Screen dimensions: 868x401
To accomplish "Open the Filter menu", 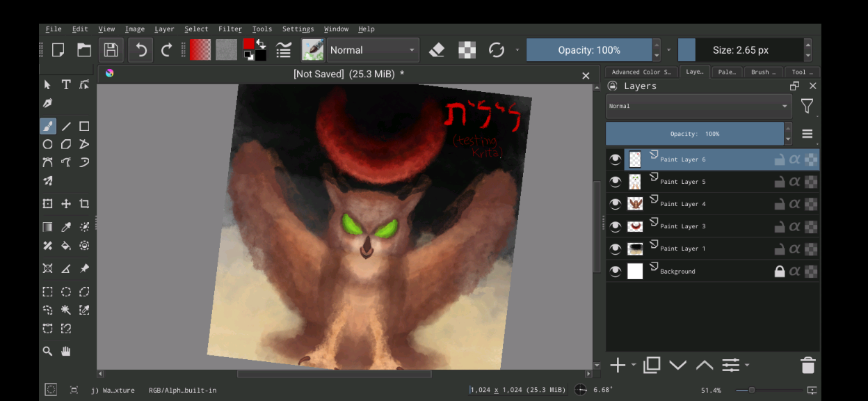I will pos(230,29).
